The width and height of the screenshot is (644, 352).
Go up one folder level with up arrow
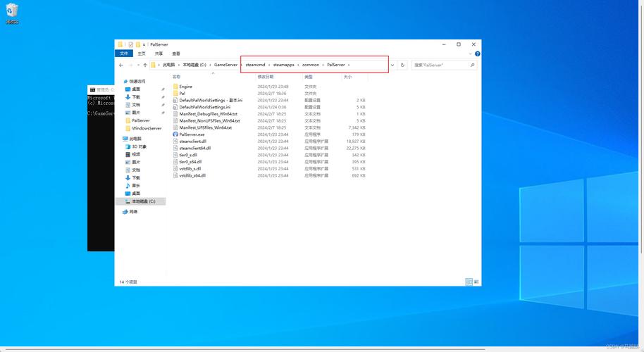click(x=145, y=65)
